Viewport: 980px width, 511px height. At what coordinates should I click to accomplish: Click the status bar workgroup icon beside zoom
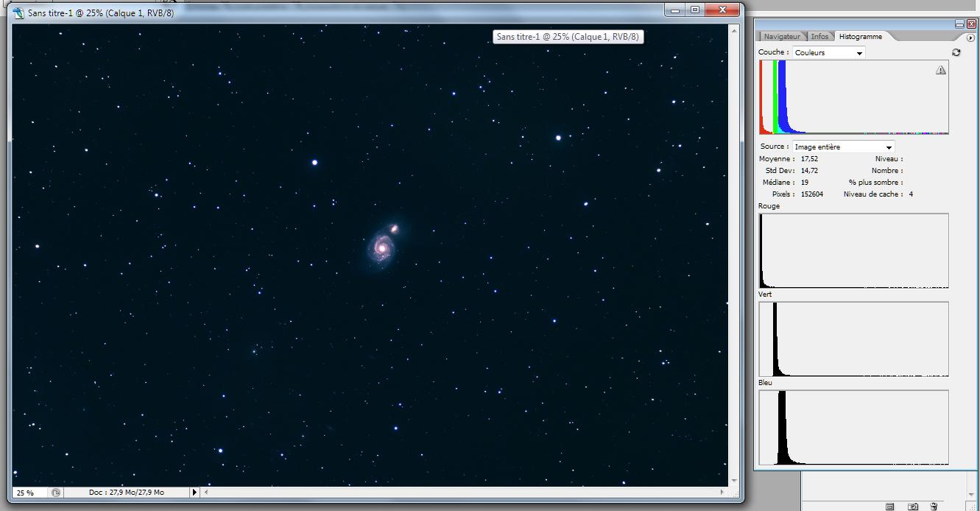pyautogui.click(x=56, y=493)
